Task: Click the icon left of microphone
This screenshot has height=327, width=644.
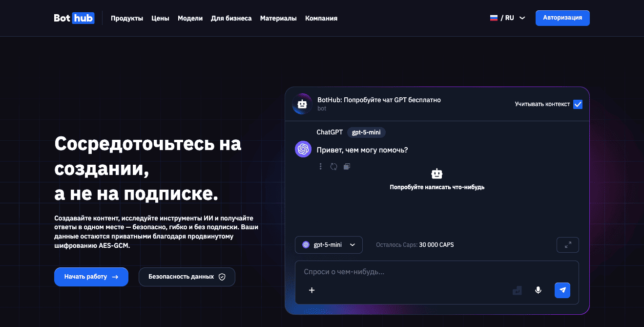Action: tap(517, 290)
